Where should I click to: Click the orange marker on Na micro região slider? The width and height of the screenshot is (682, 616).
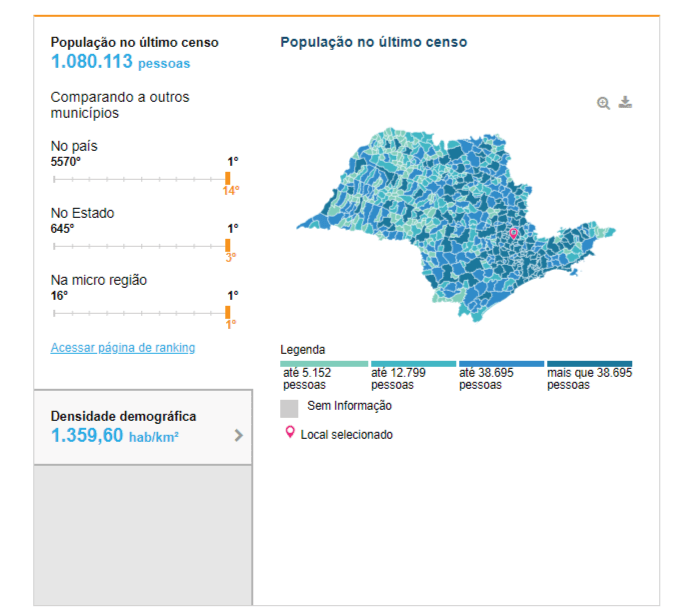pyautogui.click(x=227, y=312)
